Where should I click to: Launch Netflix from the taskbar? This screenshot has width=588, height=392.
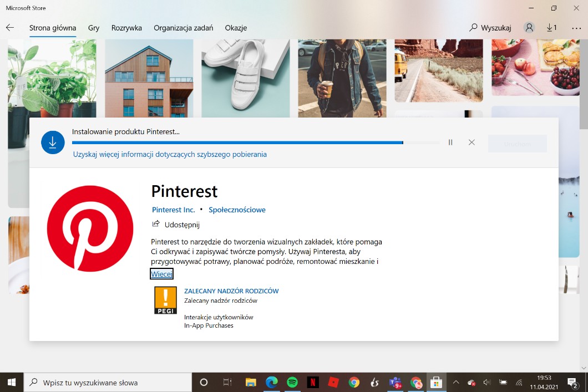pos(313,382)
